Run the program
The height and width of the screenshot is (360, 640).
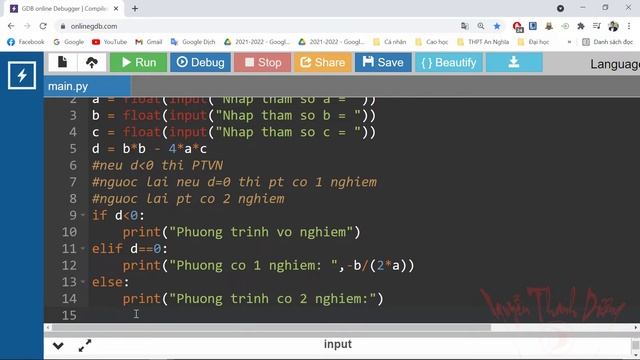coord(138,62)
